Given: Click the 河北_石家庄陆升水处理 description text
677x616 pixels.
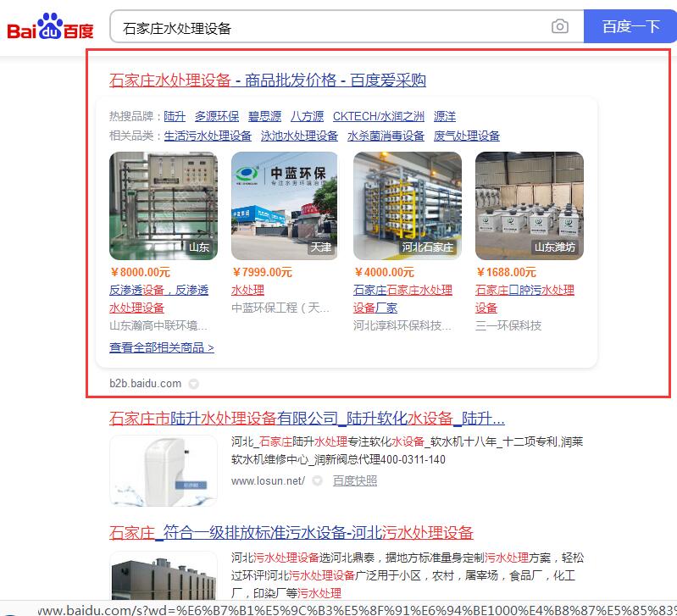Looking at the screenshot, I should click(408, 450).
